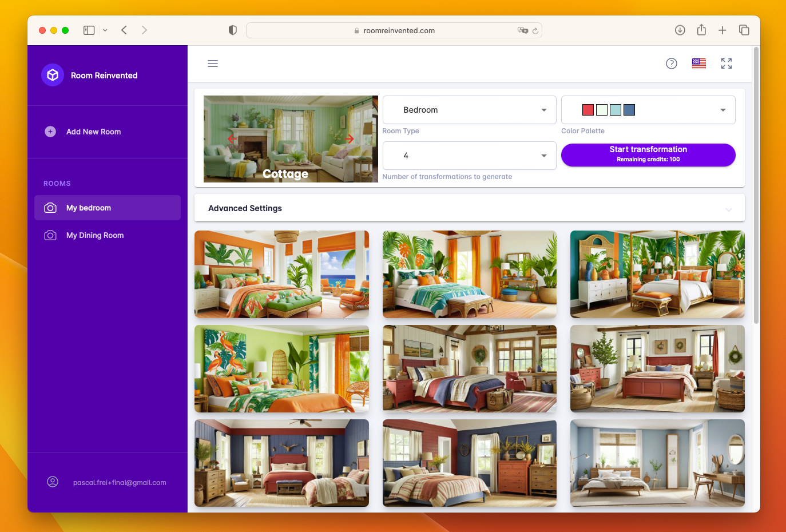Click Safari sidebar toggle icon
The width and height of the screenshot is (786, 532).
pos(89,30)
